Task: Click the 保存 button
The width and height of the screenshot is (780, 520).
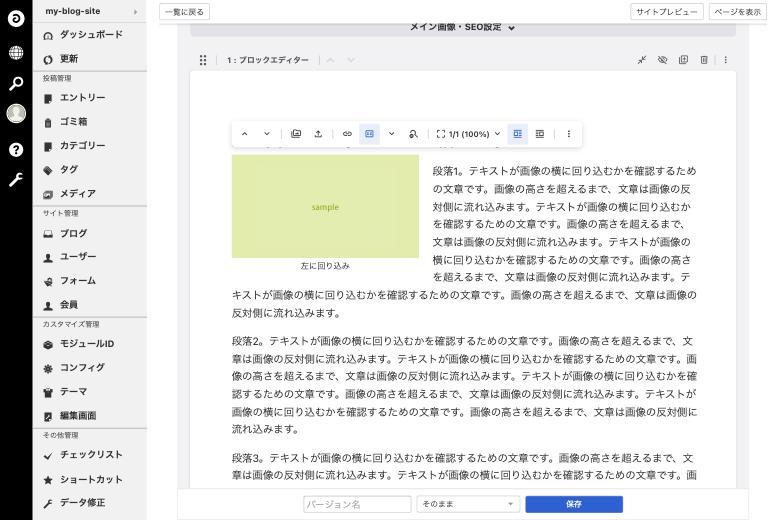Action: (574, 504)
